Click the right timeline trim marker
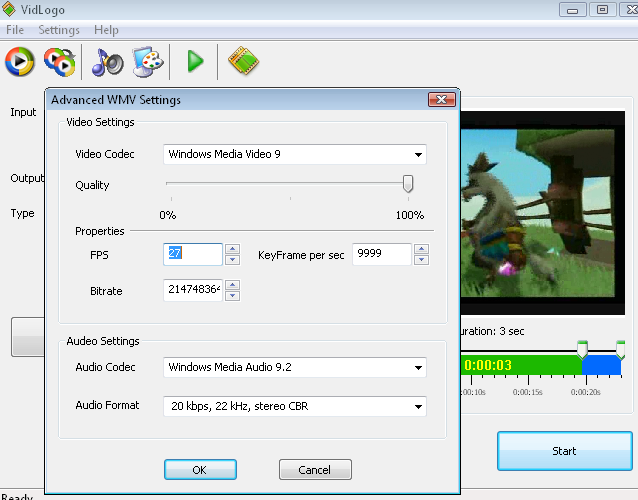Screen dimensions: 638x500 pos(621,349)
